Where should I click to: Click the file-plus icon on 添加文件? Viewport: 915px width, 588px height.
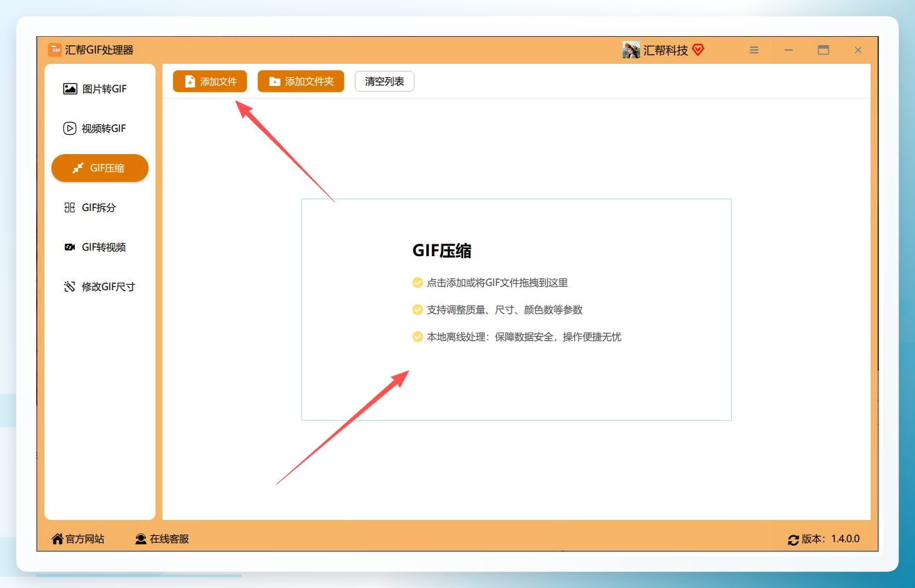click(190, 81)
